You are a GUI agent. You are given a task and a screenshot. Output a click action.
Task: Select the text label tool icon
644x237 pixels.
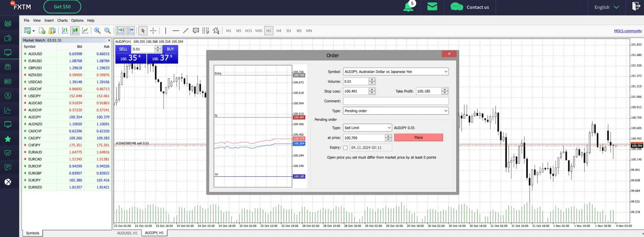pos(196,31)
